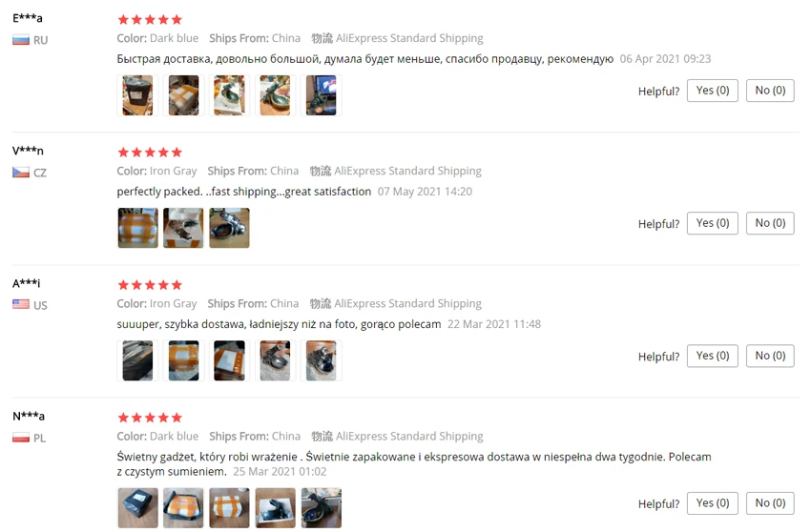The width and height of the screenshot is (811, 532).
Task: Click the US flag icon by A***i
Action: coord(21,304)
